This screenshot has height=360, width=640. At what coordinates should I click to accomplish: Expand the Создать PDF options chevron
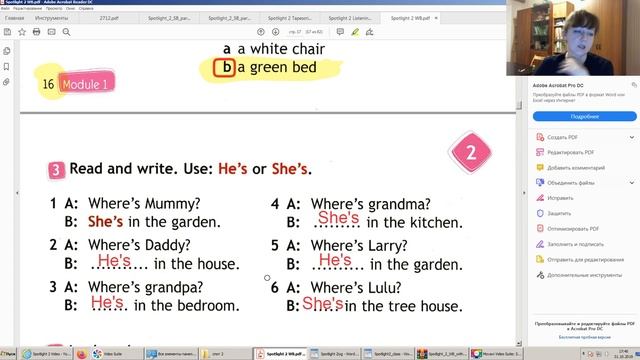pyautogui.click(x=632, y=137)
